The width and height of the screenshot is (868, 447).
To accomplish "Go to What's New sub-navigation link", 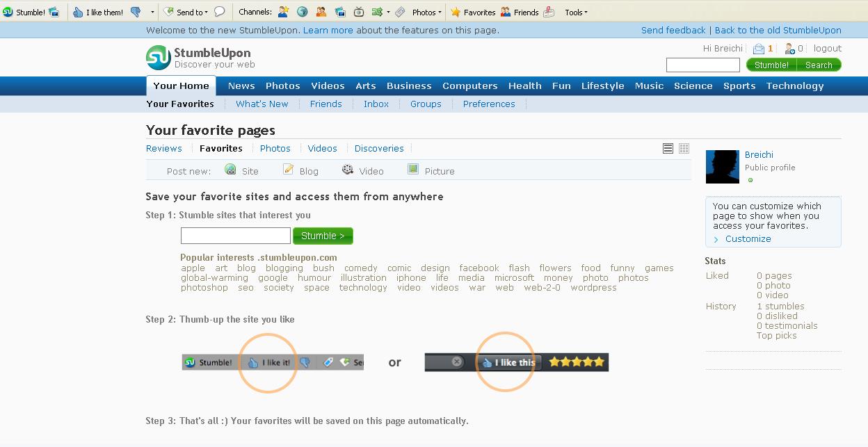I will tap(262, 104).
